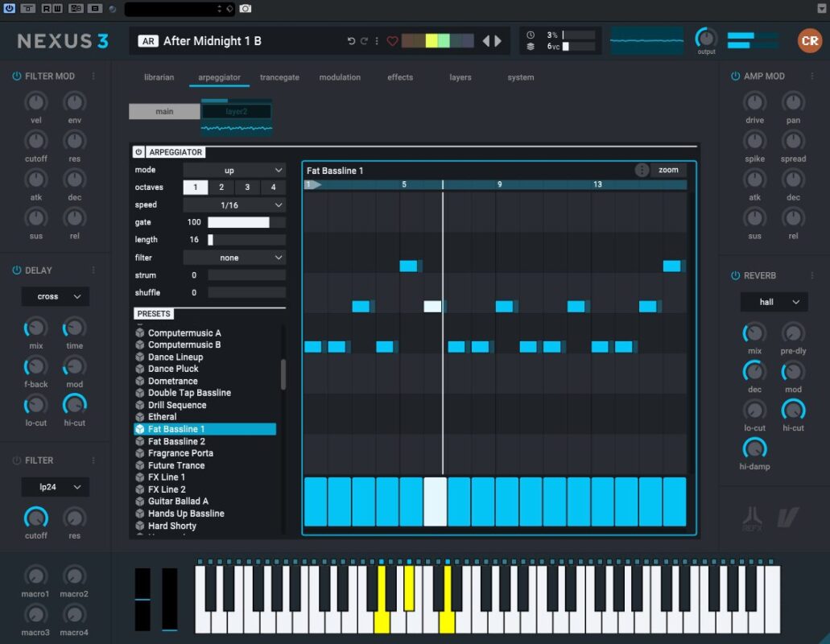Disable the Delay effect power switch
This screenshot has width=830, height=644.
[x=16, y=270]
